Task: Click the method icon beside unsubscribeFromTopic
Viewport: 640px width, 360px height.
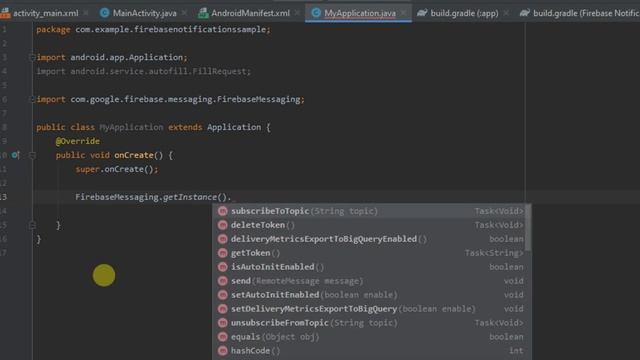Action: [222, 323]
